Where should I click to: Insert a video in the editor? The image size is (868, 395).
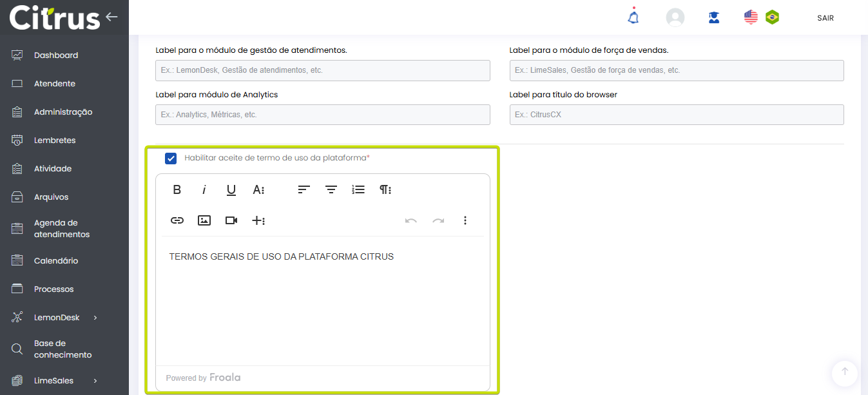231,220
